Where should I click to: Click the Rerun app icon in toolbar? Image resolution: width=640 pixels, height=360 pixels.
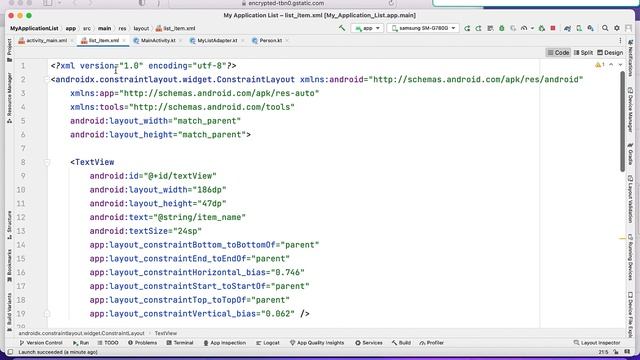(x=467, y=28)
